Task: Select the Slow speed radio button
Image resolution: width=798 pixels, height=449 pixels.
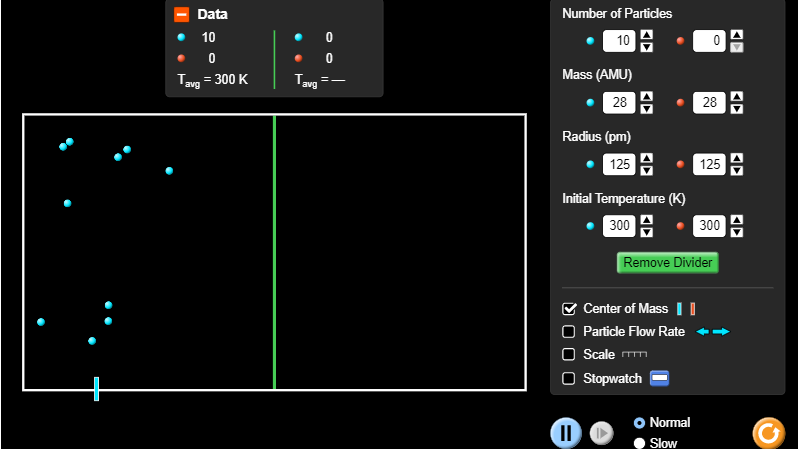Action: click(x=640, y=443)
